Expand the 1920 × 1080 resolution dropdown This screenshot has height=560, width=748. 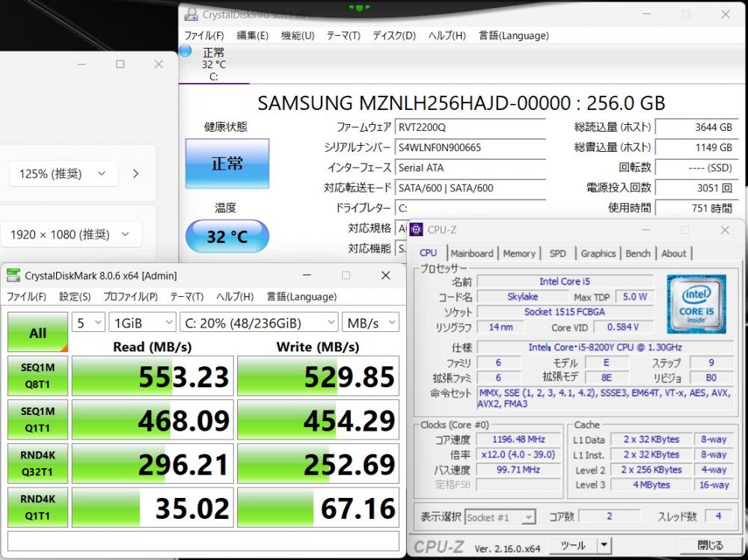tap(70, 235)
